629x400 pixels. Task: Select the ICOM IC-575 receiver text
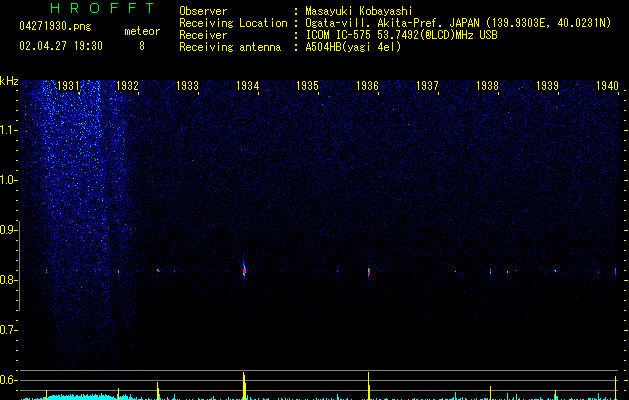point(402,35)
